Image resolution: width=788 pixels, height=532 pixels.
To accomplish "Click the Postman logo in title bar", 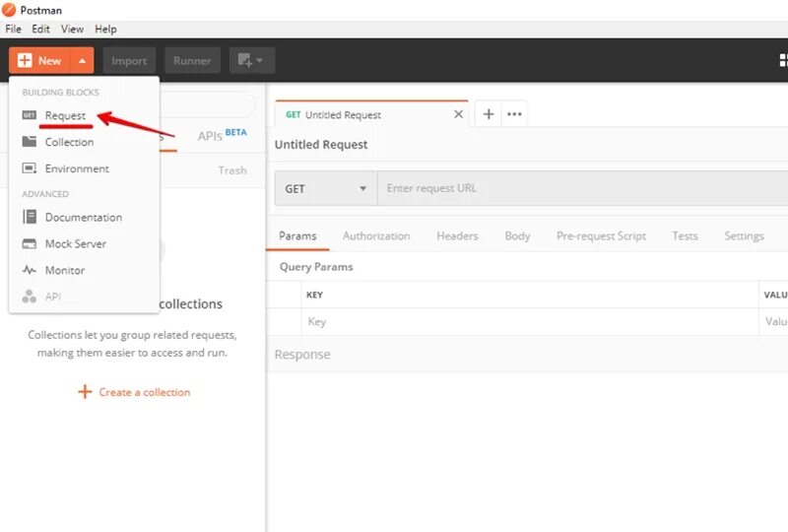I will (x=9, y=10).
